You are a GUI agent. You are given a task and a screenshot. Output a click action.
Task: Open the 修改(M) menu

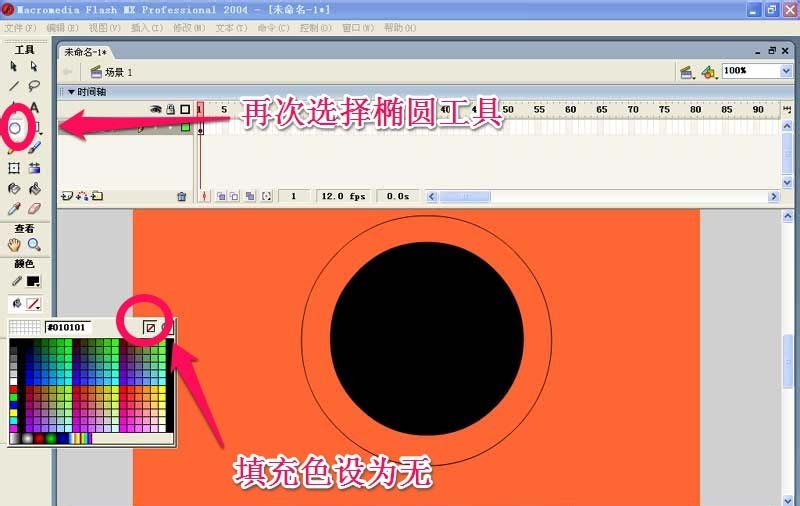(x=189, y=28)
